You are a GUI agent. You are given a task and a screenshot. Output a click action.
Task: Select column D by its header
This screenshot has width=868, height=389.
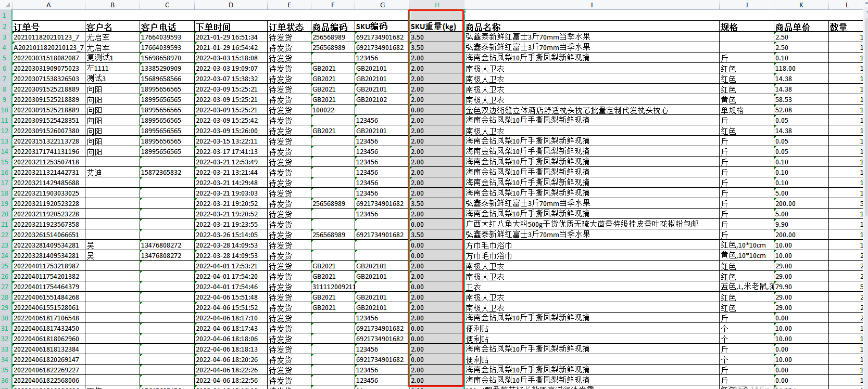[x=231, y=5]
